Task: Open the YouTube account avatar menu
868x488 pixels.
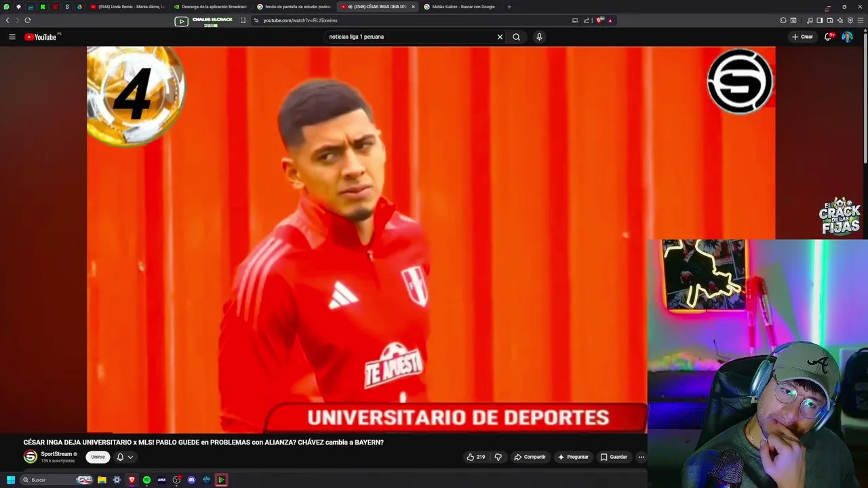Action: point(847,37)
